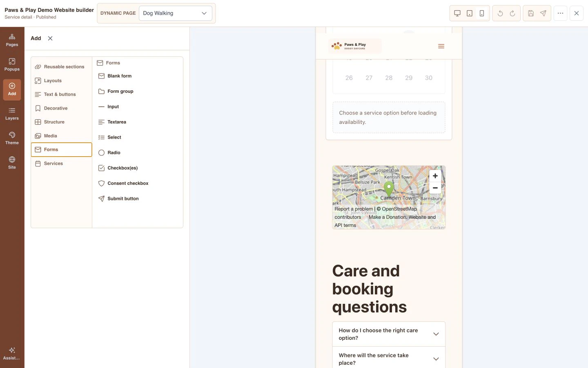Open the AI Assistant
588x368 pixels.
(12, 354)
